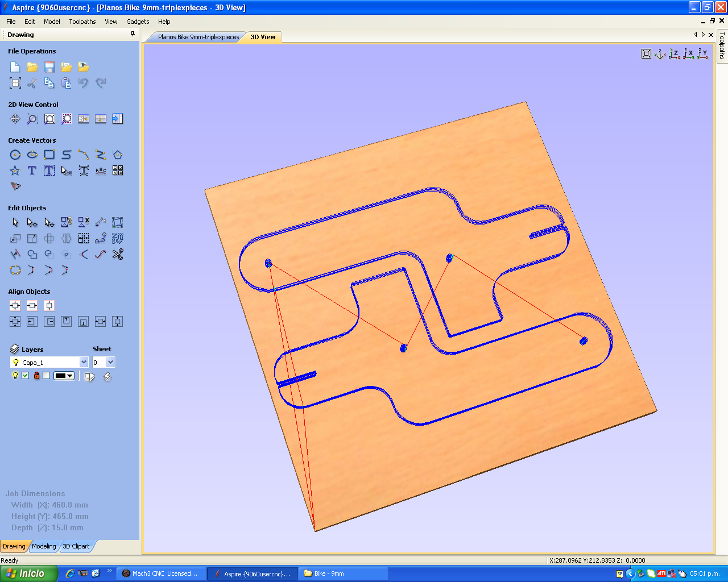Image resolution: width=728 pixels, height=582 pixels.
Task: Switch to Mach3 CNC in the taskbar
Action: coord(161,573)
